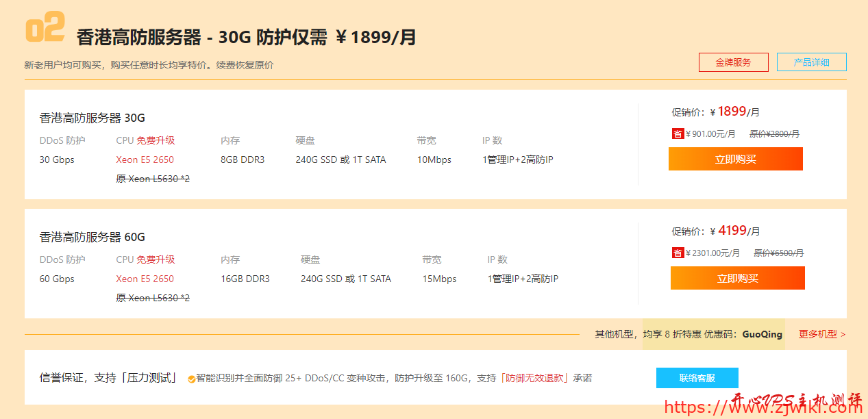This screenshot has width=868, height=419.
Task: Click the red 省 badge beside ¥901.00
Action: point(678,134)
